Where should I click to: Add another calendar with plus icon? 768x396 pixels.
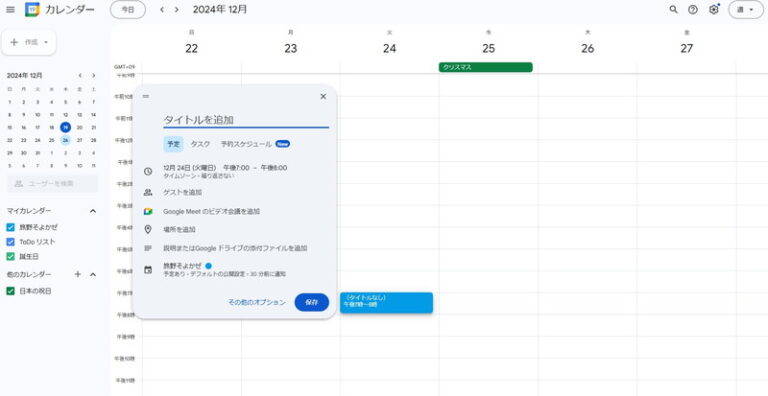[x=77, y=274]
